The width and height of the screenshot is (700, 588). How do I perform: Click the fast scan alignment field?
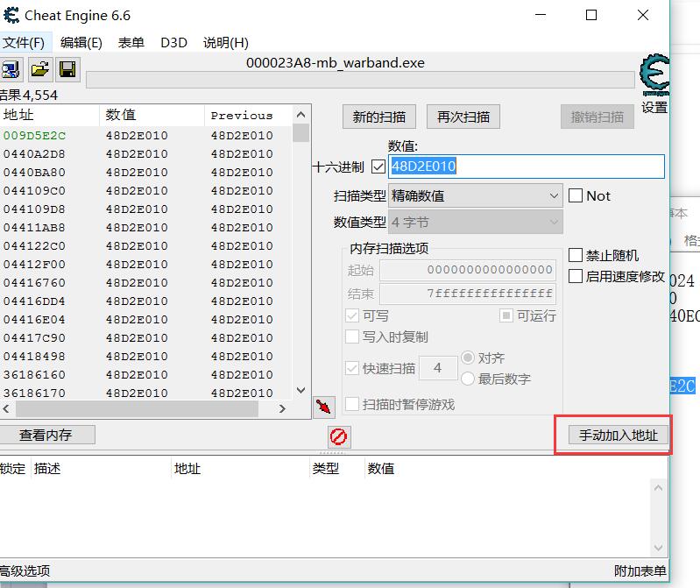pos(438,368)
